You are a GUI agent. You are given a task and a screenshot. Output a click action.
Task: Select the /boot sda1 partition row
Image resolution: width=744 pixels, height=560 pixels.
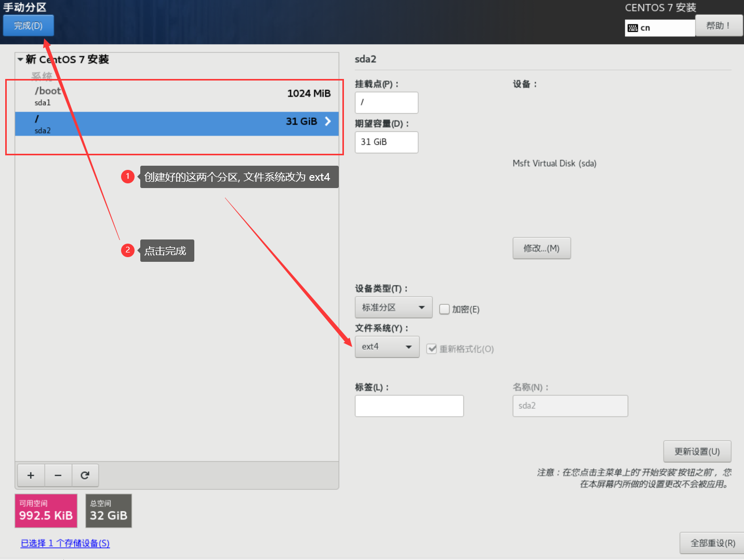(x=177, y=96)
